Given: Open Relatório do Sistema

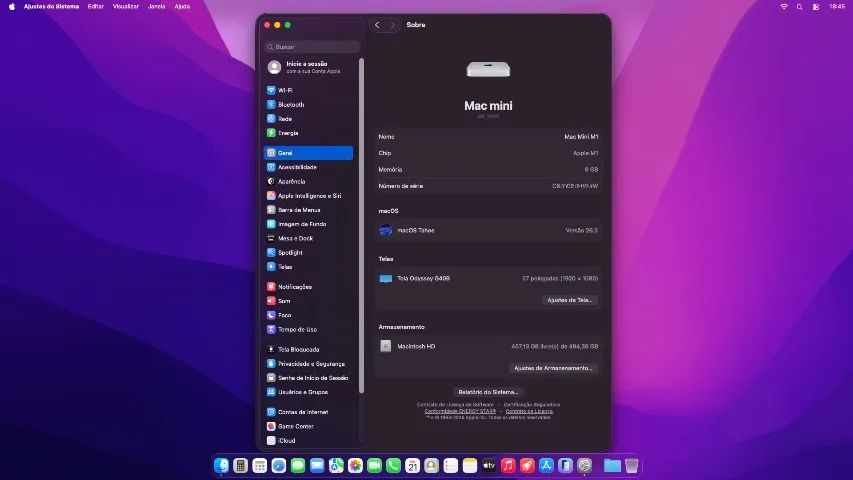Looking at the screenshot, I should [488, 392].
